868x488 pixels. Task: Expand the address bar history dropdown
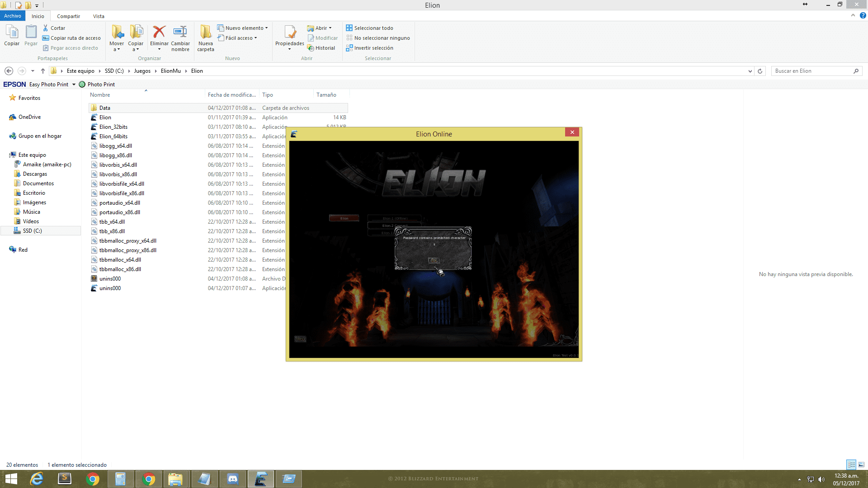tap(750, 71)
